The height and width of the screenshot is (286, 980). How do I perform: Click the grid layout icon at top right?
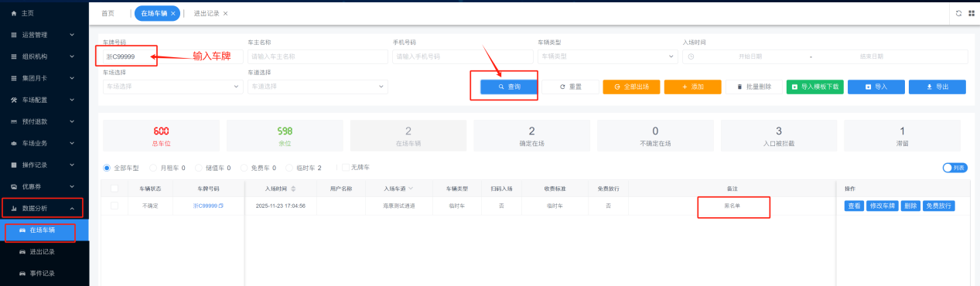[x=971, y=13]
